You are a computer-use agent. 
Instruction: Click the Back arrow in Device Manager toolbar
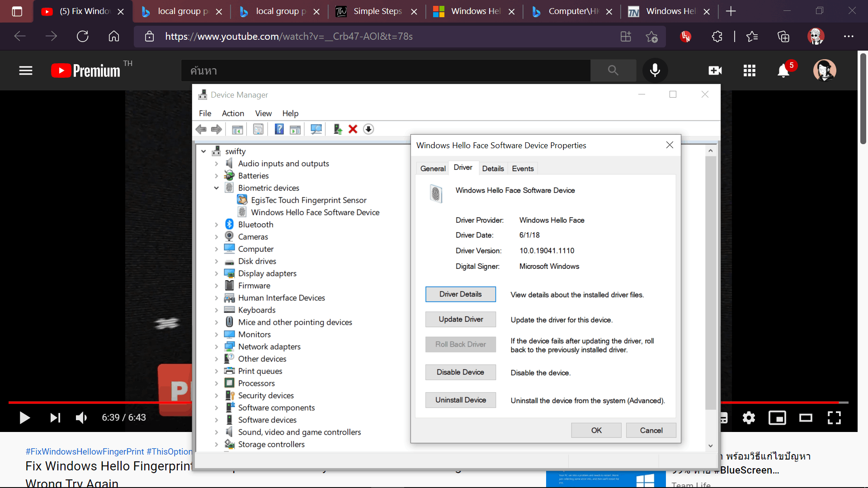[x=201, y=129]
